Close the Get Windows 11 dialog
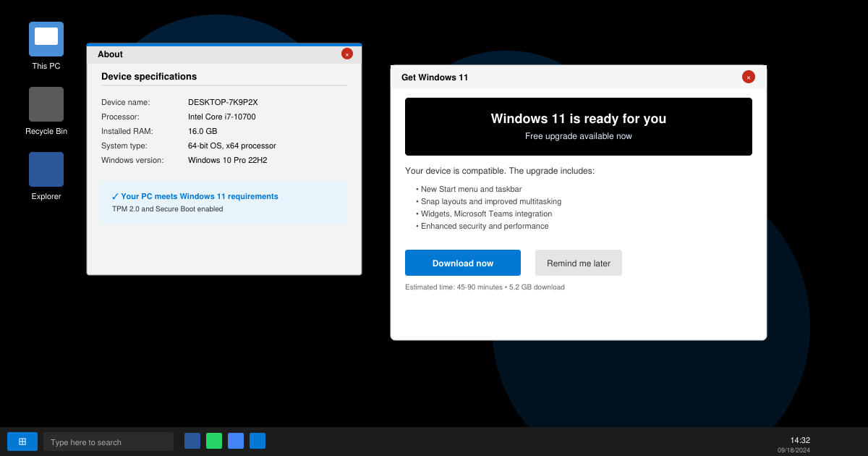The image size is (868, 456). (x=749, y=77)
